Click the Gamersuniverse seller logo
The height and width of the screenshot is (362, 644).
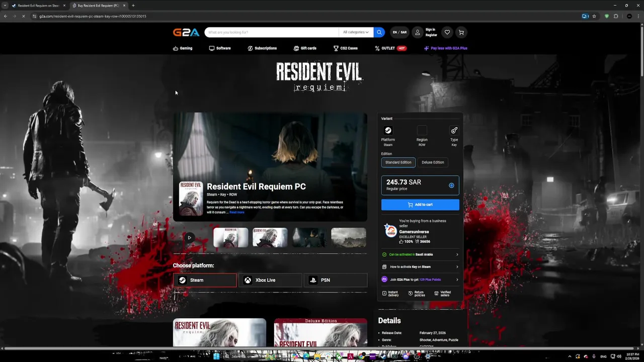(390, 231)
